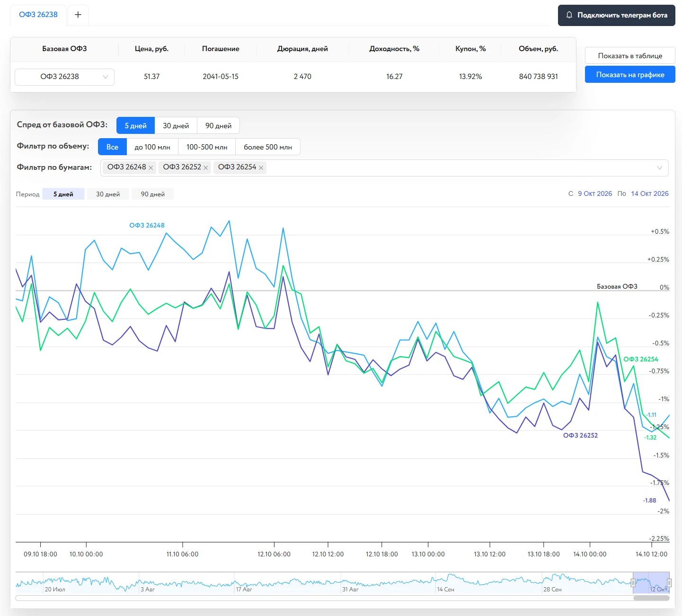Click the plus icon to add tab
This screenshot has height=616, width=682.
[x=78, y=15]
